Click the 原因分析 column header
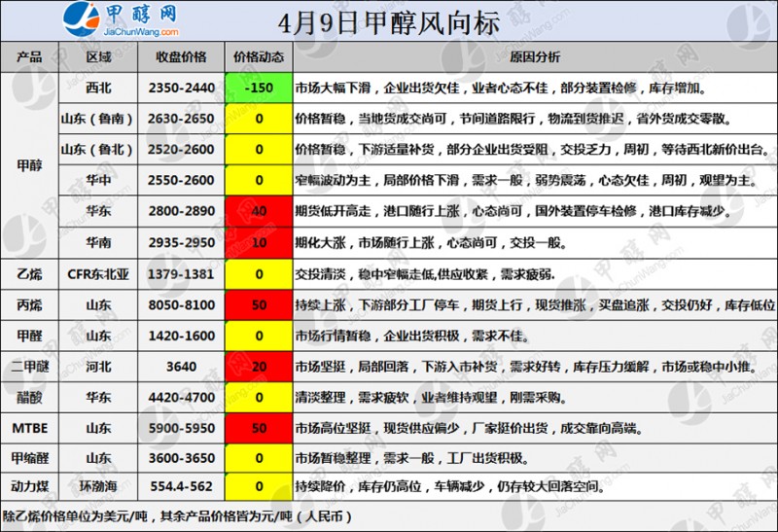778x532 pixels. [535, 57]
